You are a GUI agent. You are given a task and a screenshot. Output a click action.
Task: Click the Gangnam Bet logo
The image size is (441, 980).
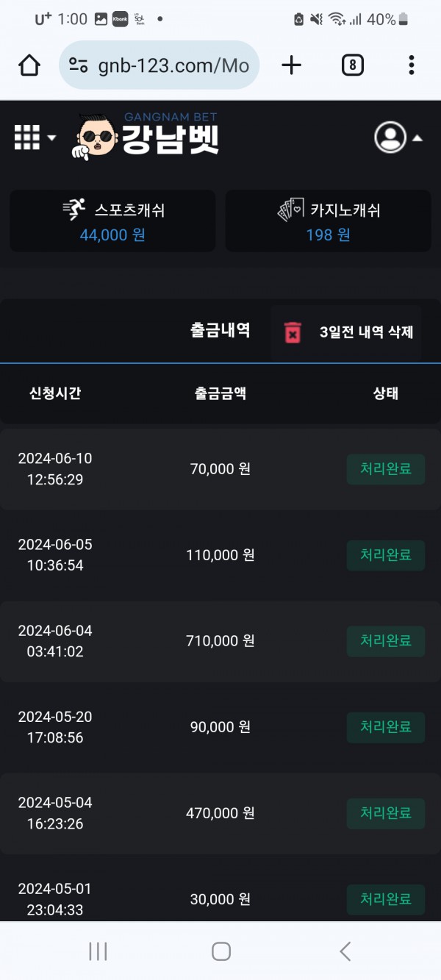coord(146,136)
